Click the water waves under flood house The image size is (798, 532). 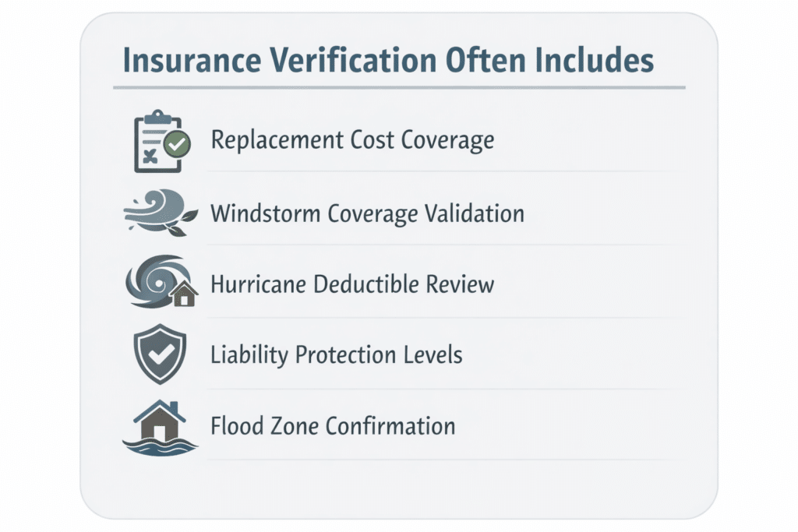click(161, 446)
